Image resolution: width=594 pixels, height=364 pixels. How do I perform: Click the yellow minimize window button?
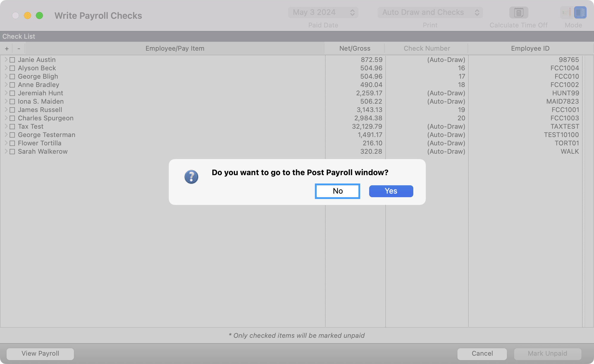coord(27,15)
